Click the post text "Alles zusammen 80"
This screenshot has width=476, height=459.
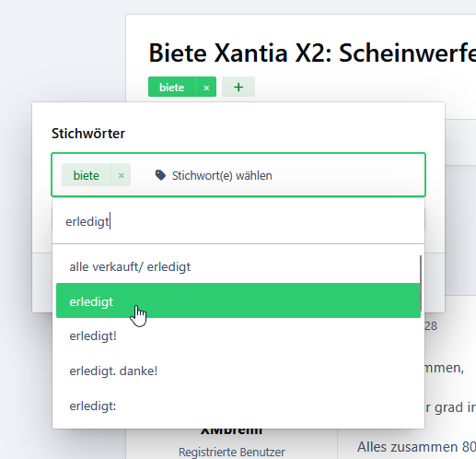(416, 447)
